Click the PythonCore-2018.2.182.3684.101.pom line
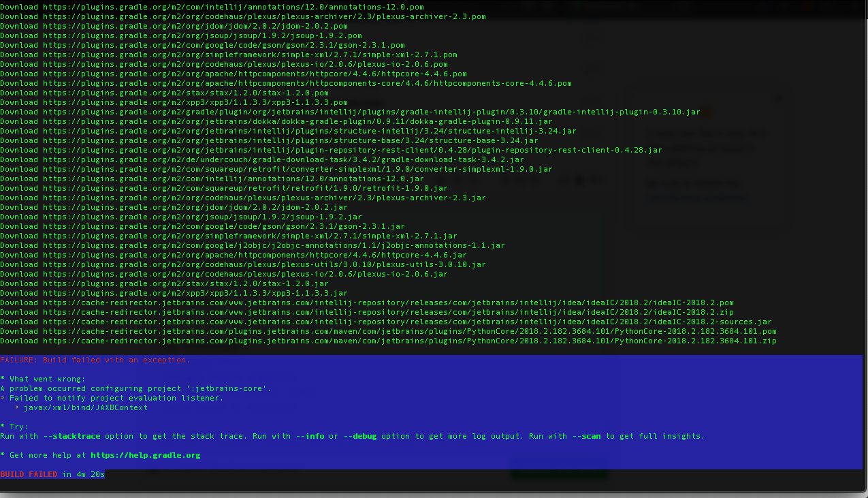The height and width of the screenshot is (498, 868). click(388, 331)
